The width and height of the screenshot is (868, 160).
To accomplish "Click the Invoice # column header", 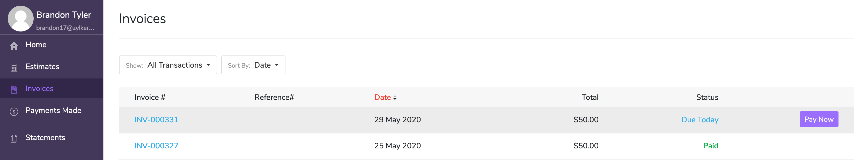I will click(x=150, y=97).
